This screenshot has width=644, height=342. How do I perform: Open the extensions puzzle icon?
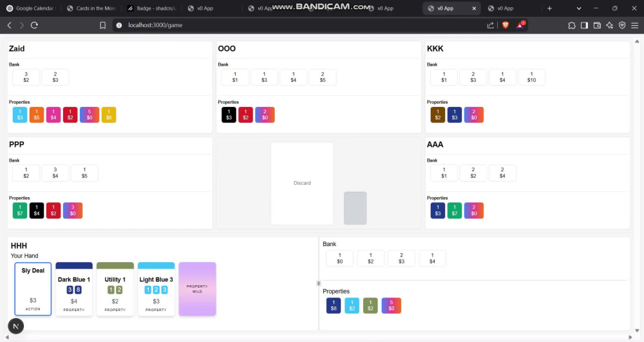point(572,25)
